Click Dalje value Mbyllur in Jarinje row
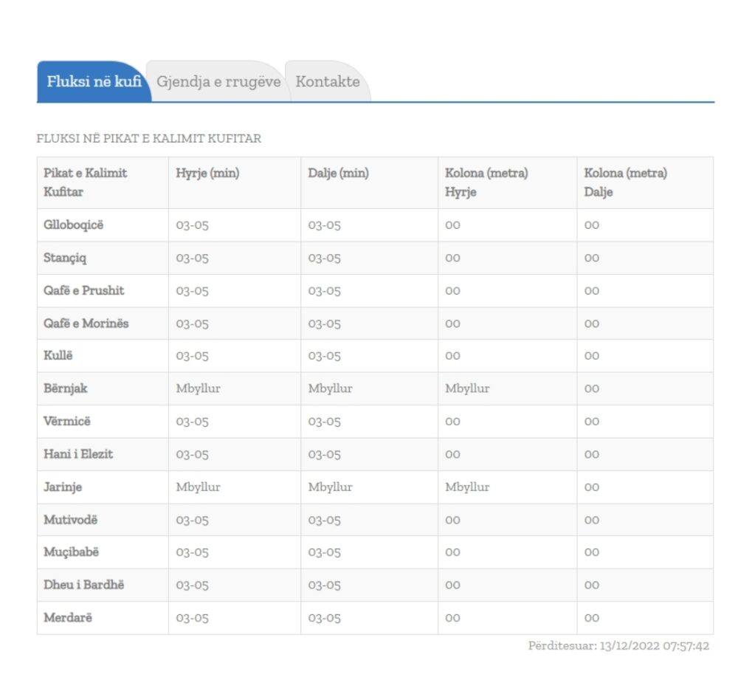 [x=331, y=487]
